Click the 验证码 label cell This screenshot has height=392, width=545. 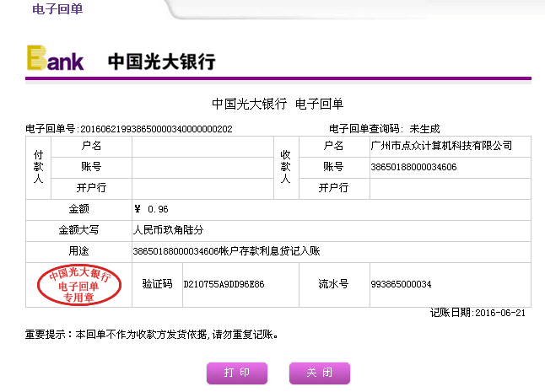[x=157, y=285]
